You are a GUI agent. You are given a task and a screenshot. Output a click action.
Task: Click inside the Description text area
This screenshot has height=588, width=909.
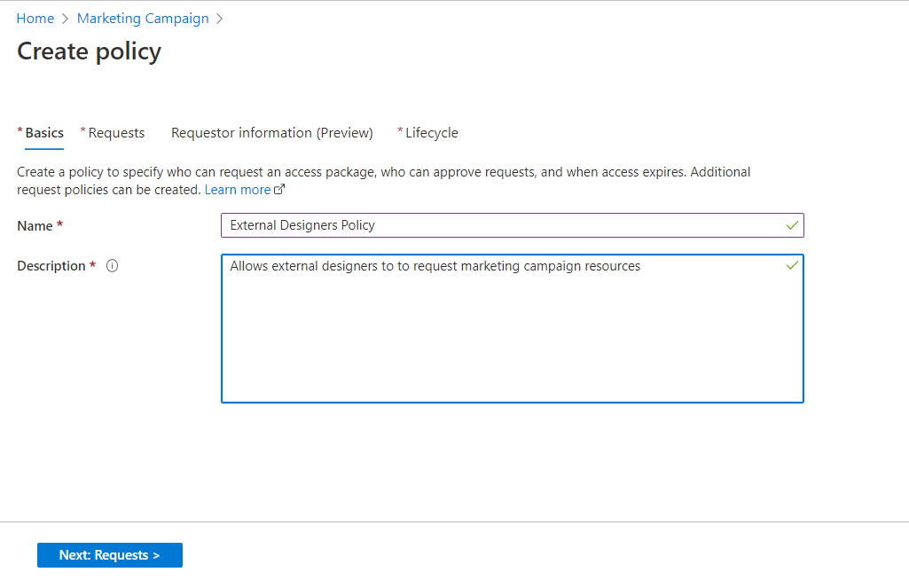coord(513,328)
